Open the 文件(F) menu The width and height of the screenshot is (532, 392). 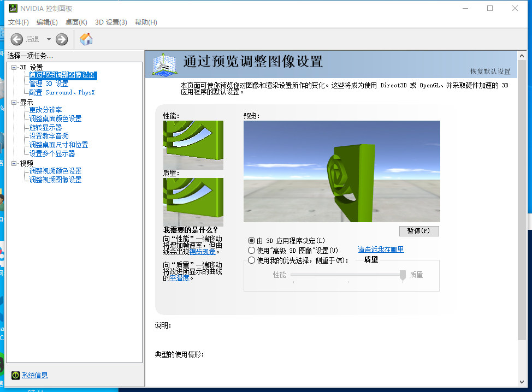[18, 22]
